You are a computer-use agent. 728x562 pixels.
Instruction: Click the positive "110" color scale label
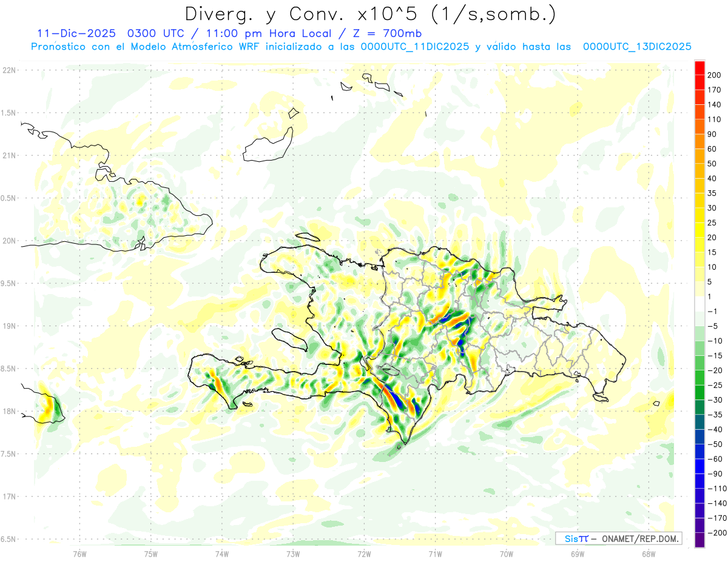point(715,119)
